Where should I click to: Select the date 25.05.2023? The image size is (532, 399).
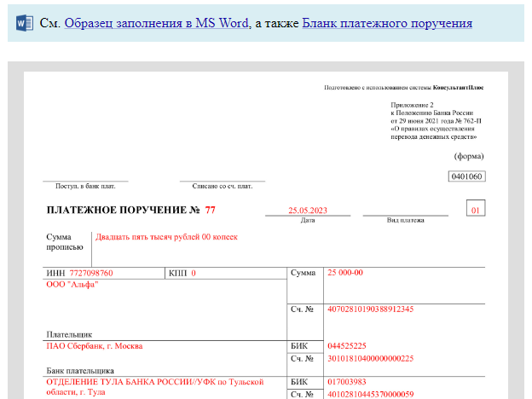pyautogui.click(x=308, y=211)
